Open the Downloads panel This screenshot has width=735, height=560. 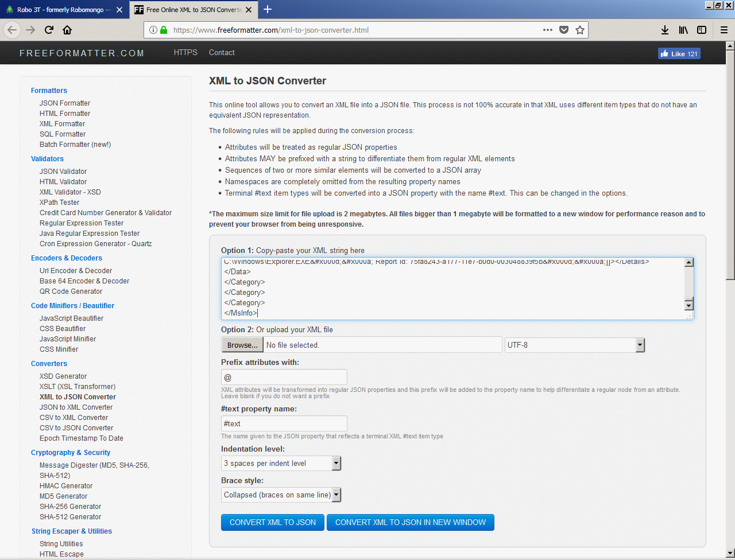pos(665,30)
